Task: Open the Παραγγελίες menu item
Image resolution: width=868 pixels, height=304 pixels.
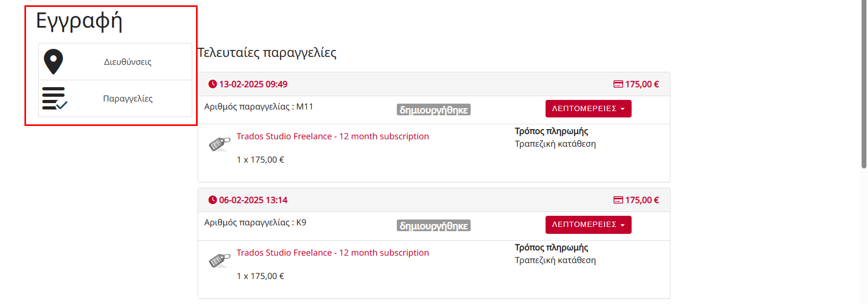Action: (x=127, y=98)
